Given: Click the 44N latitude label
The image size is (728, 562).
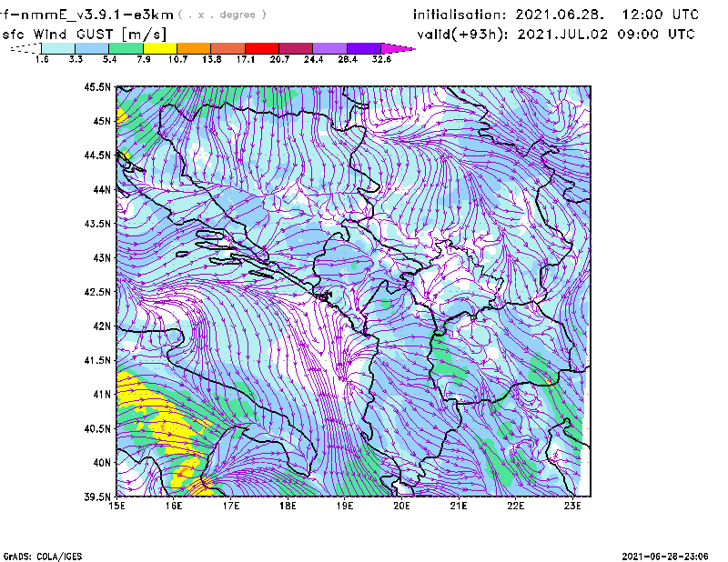Looking at the screenshot, I should pyautogui.click(x=102, y=189).
